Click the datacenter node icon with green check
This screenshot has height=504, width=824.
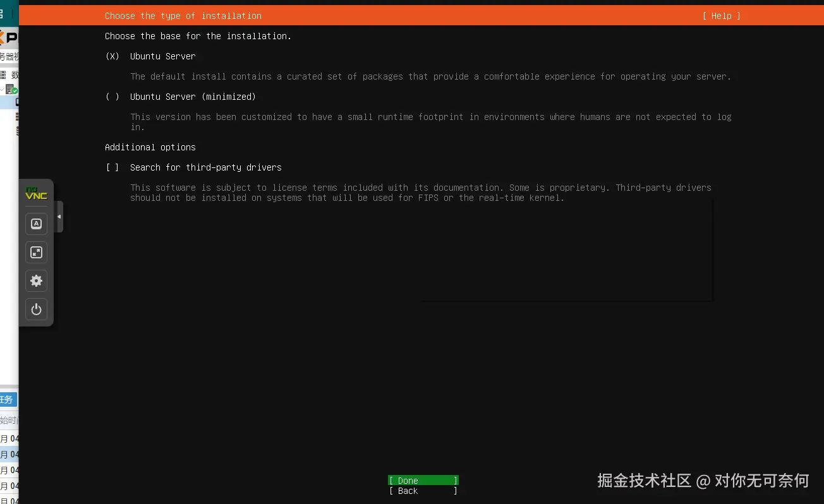point(11,90)
